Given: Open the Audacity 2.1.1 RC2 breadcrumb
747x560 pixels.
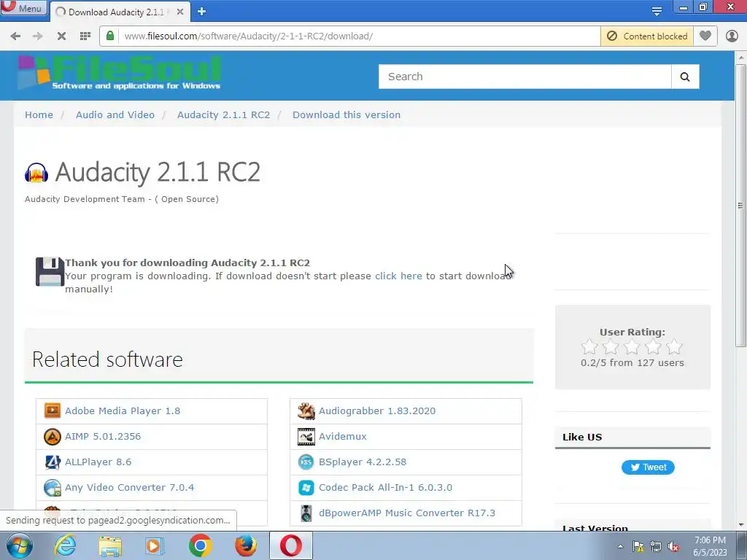Looking at the screenshot, I should [223, 114].
